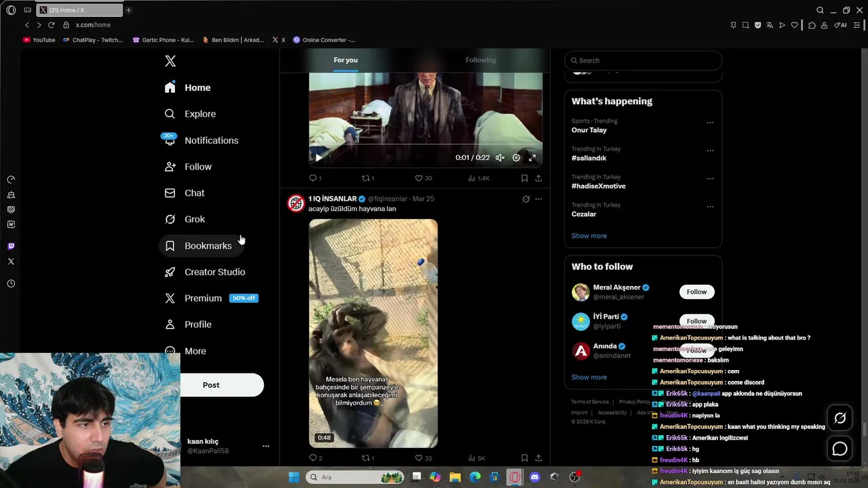Open more options on 1 IQ İNSANLAR post

point(538,199)
